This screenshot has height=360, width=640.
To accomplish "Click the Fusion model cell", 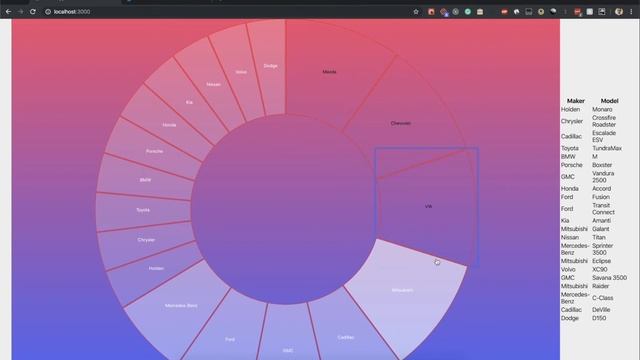I will [601, 197].
